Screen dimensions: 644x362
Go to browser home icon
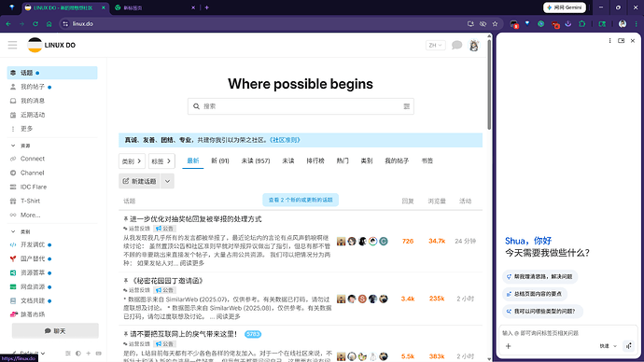49,24
